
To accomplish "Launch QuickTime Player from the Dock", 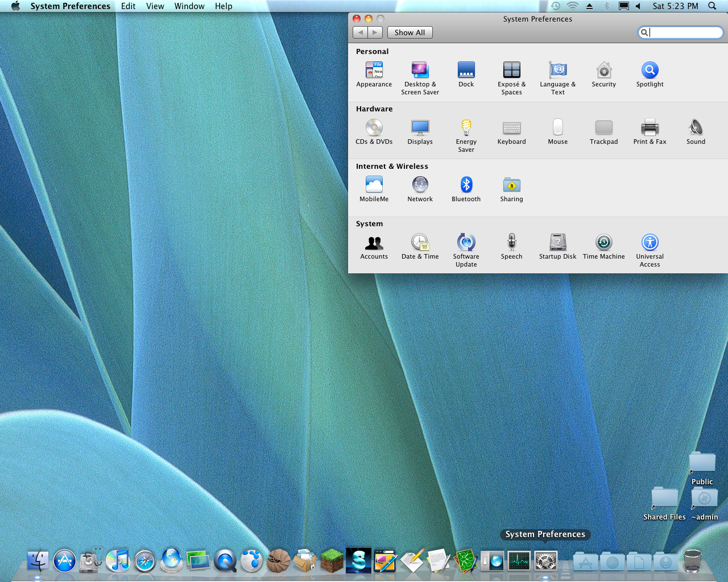I will click(225, 561).
